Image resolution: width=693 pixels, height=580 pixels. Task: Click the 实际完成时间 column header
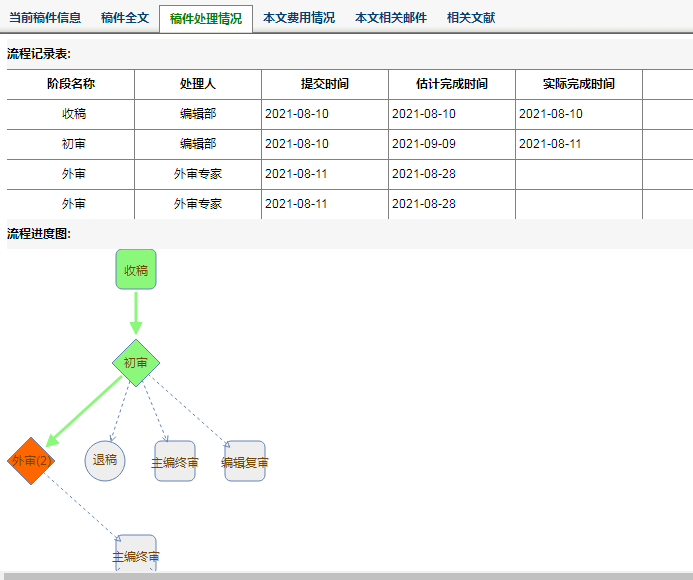[x=579, y=85]
